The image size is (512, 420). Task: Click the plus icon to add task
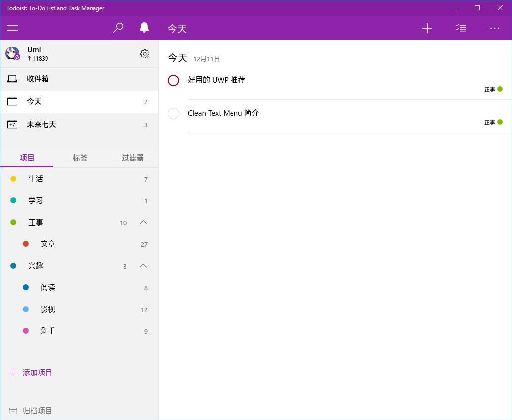427,28
